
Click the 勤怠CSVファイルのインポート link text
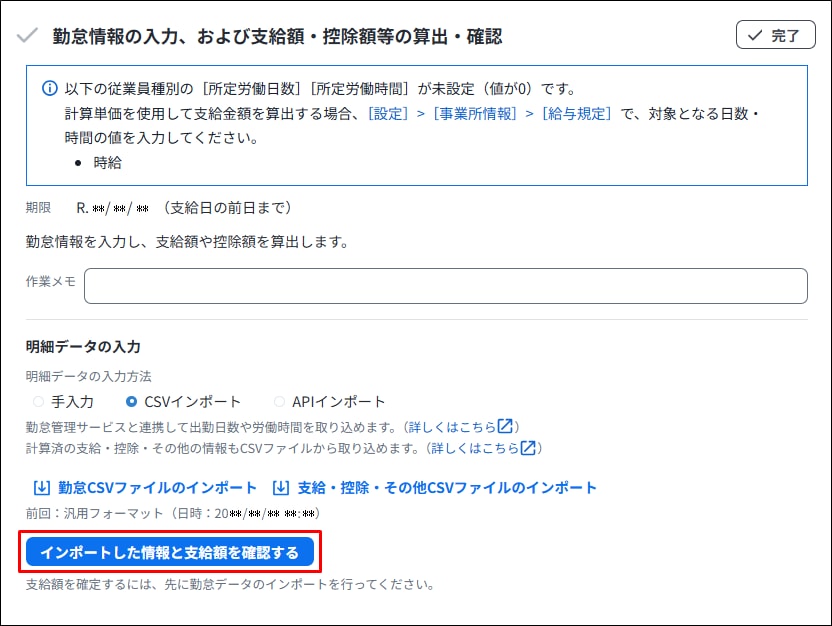pyautogui.click(x=157, y=488)
